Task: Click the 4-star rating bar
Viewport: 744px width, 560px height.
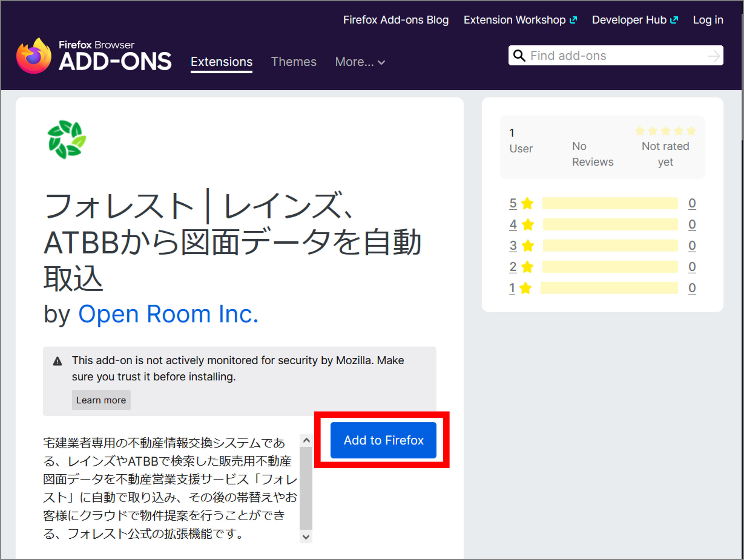Action: (x=610, y=224)
